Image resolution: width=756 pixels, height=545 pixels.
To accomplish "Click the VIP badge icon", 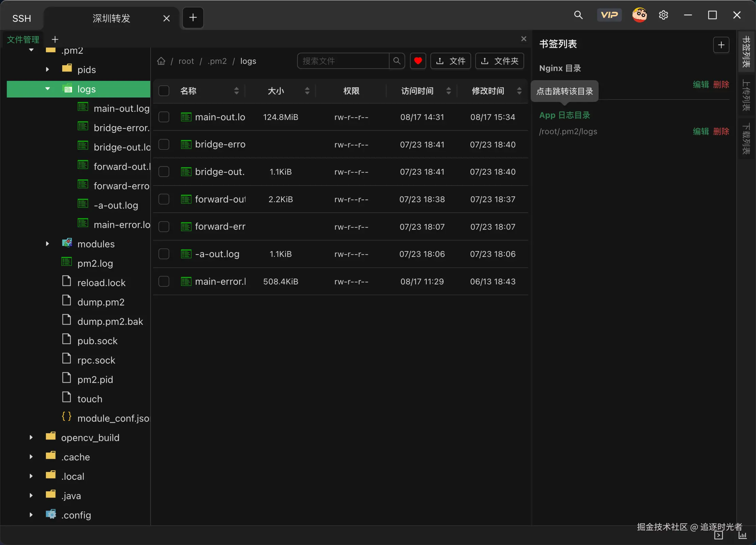I will pyautogui.click(x=609, y=15).
